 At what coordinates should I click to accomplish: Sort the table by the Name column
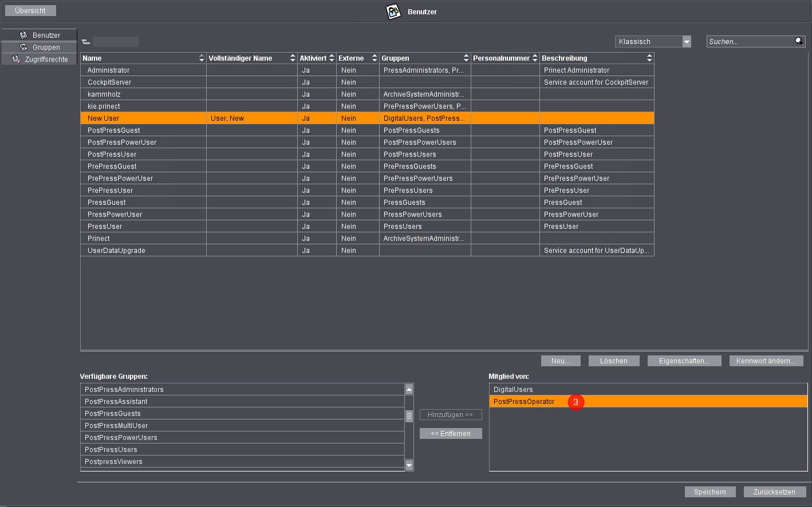click(143, 58)
